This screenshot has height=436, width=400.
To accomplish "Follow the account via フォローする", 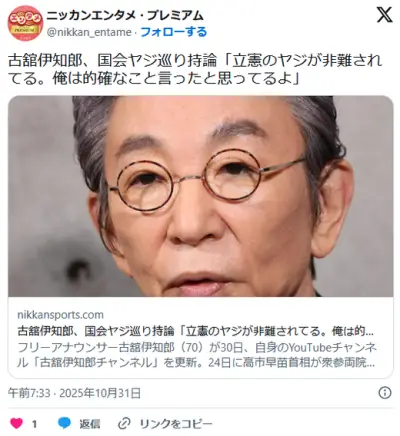I will click(174, 32).
